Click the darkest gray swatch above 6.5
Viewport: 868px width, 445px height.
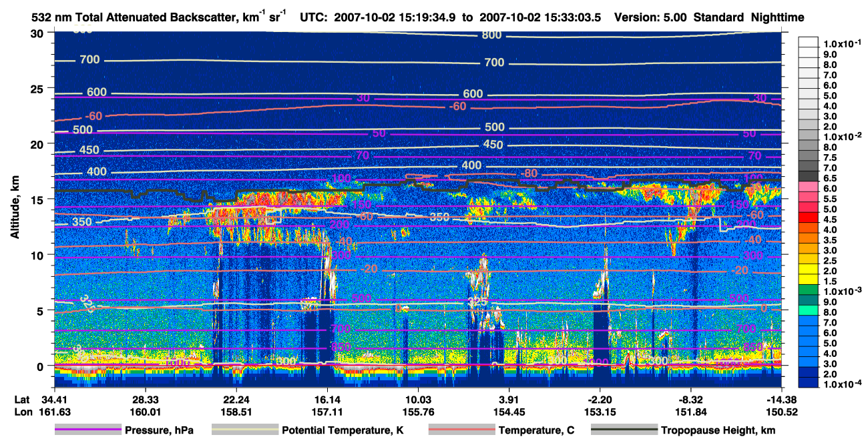(x=809, y=177)
